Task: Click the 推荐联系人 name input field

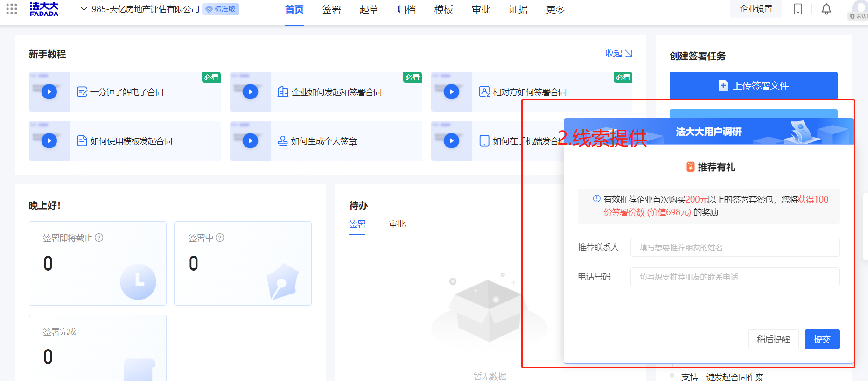Action: [x=735, y=247]
